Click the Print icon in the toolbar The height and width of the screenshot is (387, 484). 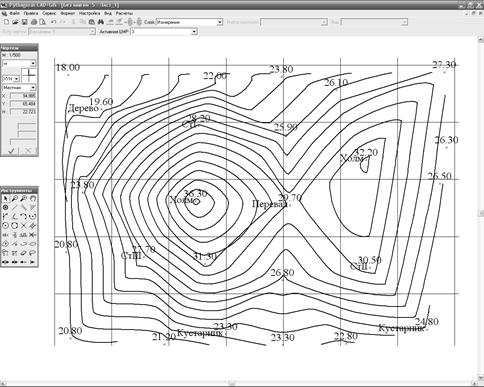(34, 22)
